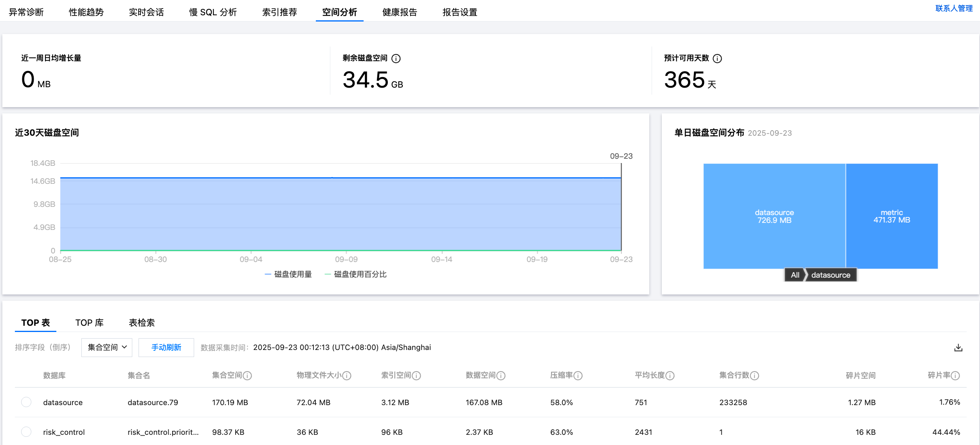Viewport: 980px width, 445px height.
Task: Select the datasource.79 row radio button
Action: 26,402
